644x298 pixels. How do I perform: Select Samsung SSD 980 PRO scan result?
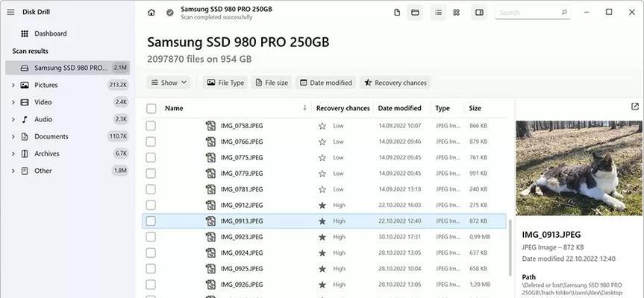point(68,68)
